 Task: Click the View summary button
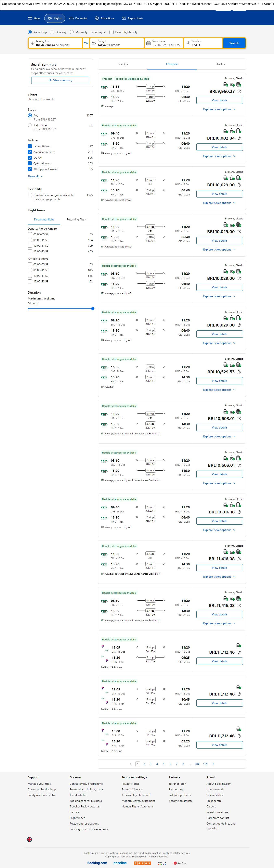60,80
